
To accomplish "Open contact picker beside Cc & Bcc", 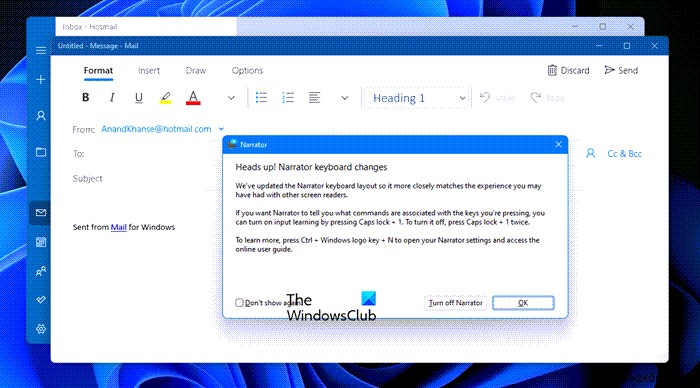I will (591, 154).
